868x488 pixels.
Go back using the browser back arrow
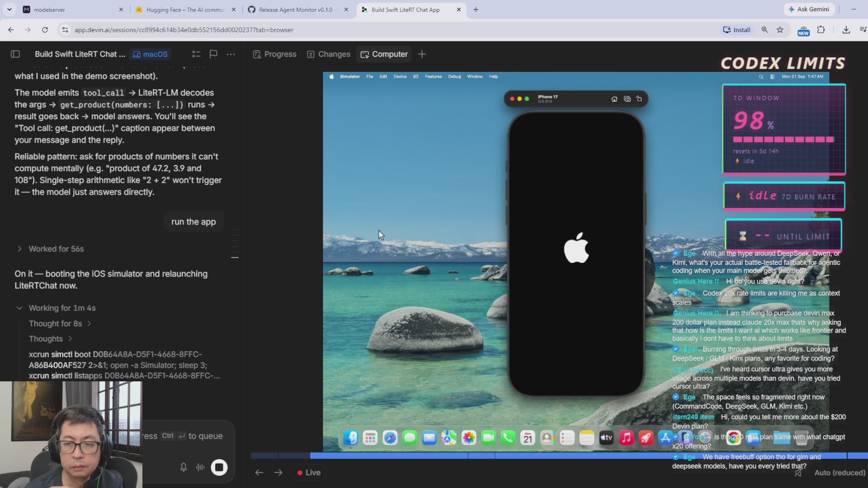pos(11,30)
